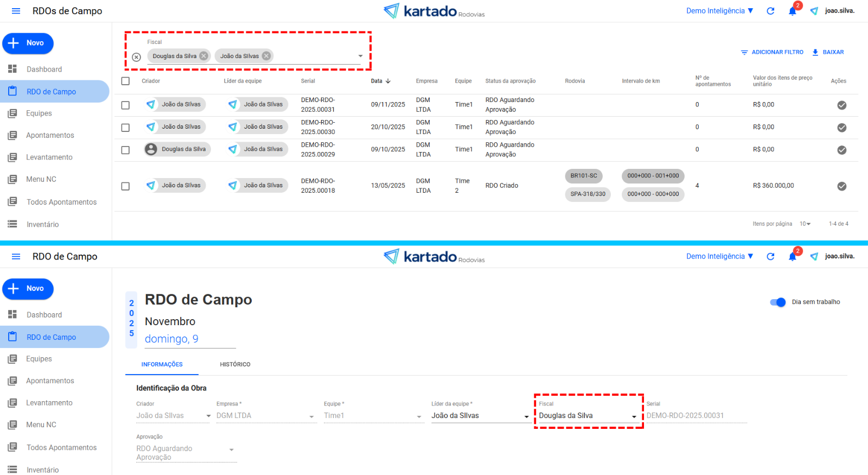868x475 pixels.
Task: Click action checkmark for DEMO-RDO-2025.00018
Action: pyautogui.click(x=841, y=186)
